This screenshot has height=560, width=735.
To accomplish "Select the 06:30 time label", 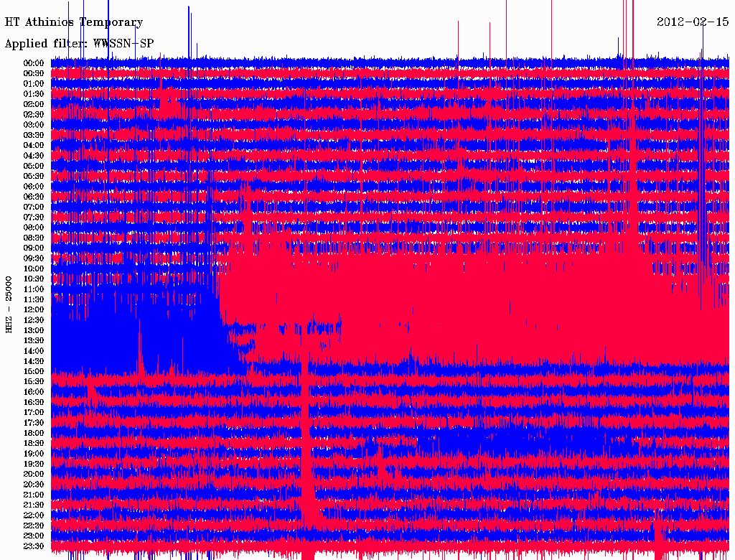I will 34,197.
